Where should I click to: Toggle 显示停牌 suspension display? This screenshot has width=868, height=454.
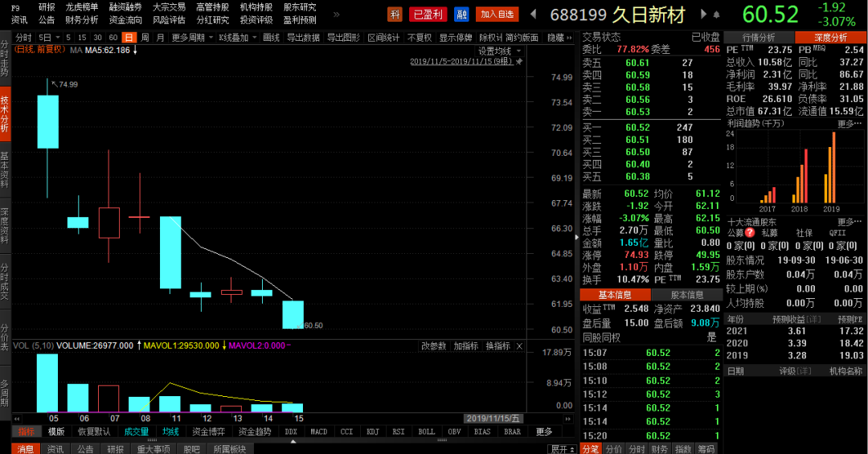pos(456,38)
